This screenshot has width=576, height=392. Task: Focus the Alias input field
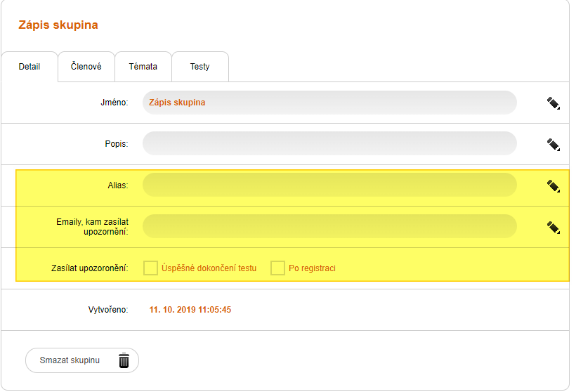[x=329, y=185]
